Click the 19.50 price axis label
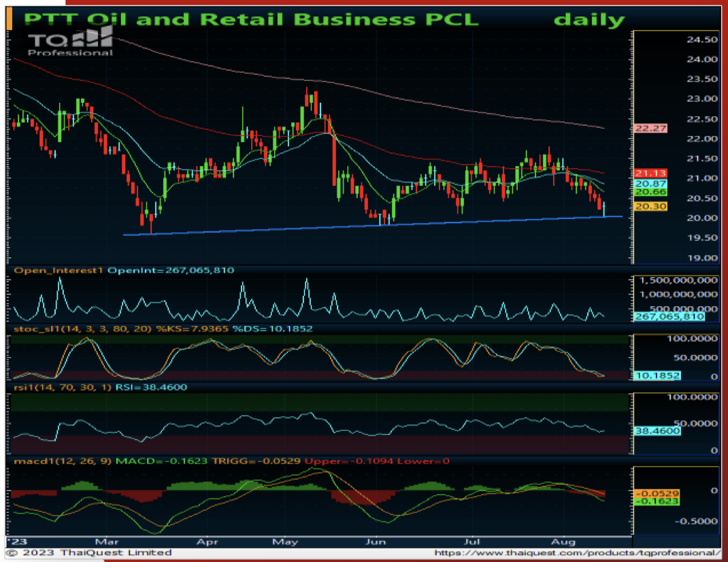This screenshot has width=728, height=562. pos(702,238)
